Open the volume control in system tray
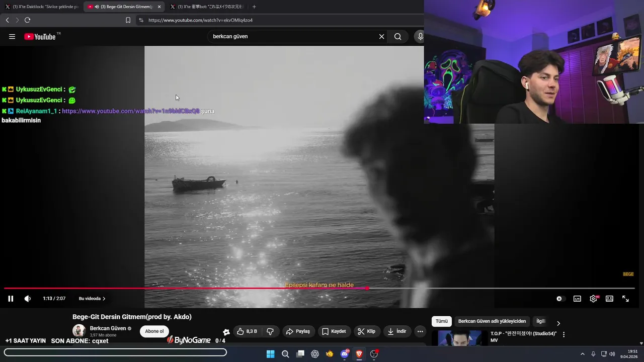This screenshot has height=362, width=644. click(612, 354)
